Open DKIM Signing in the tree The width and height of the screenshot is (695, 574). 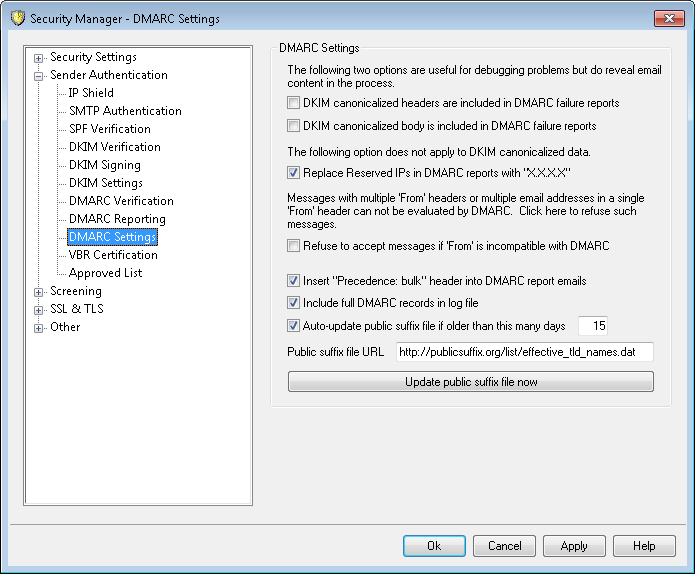coord(104,165)
